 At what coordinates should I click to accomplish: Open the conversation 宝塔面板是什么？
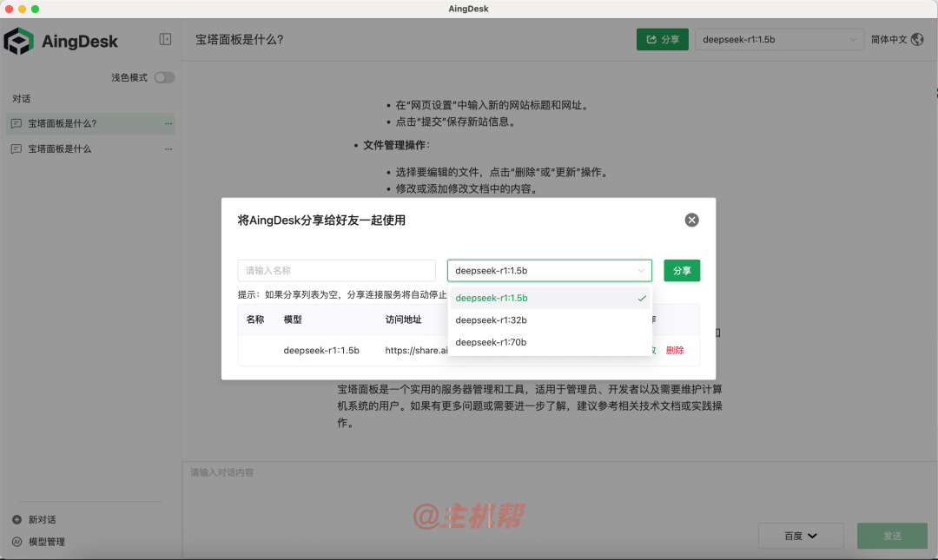90,124
